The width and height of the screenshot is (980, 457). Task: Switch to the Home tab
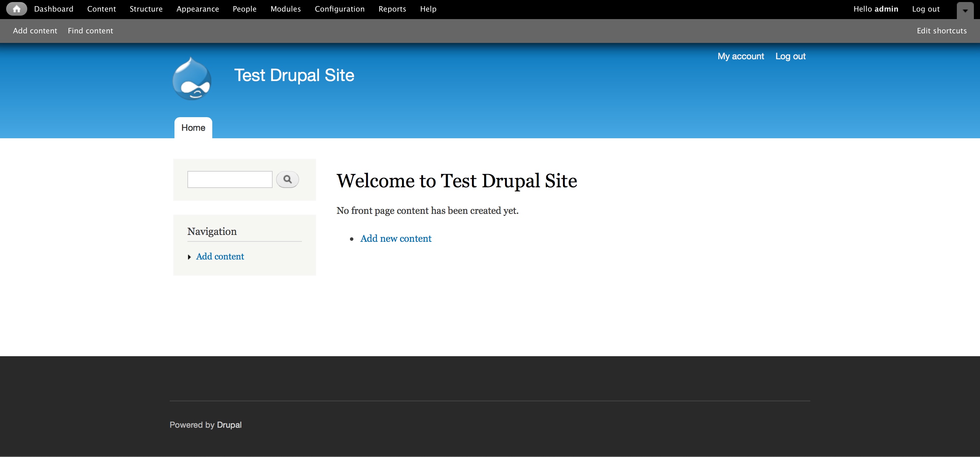[x=193, y=127]
